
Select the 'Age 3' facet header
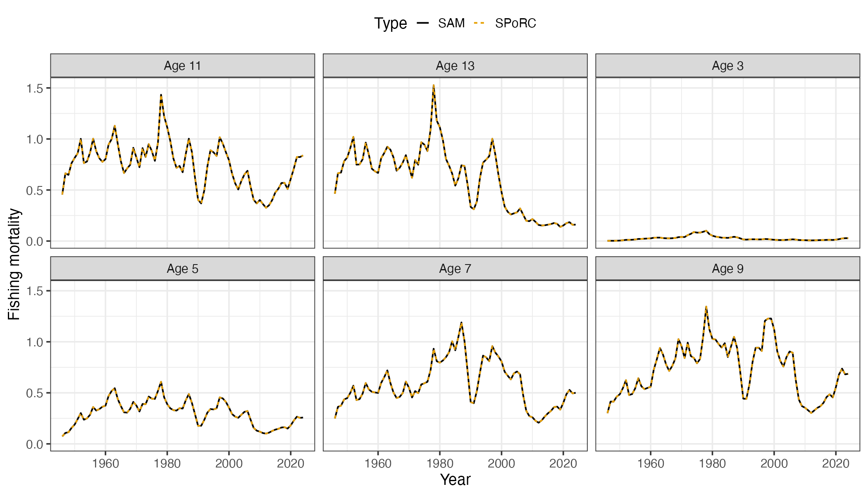click(727, 65)
